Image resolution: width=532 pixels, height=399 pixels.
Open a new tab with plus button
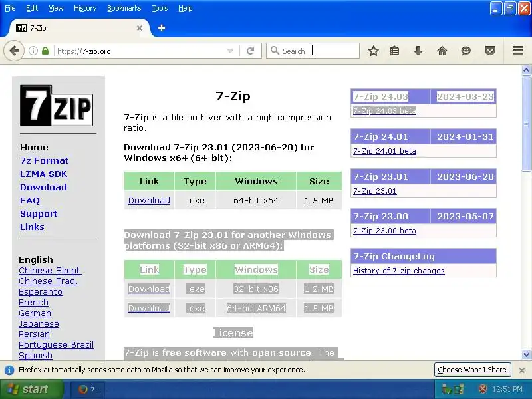point(162,28)
